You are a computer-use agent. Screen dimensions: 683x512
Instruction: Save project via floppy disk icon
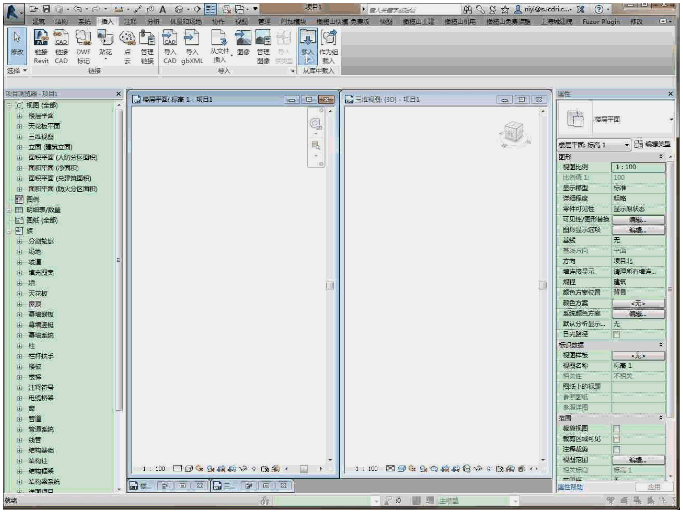point(47,9)
